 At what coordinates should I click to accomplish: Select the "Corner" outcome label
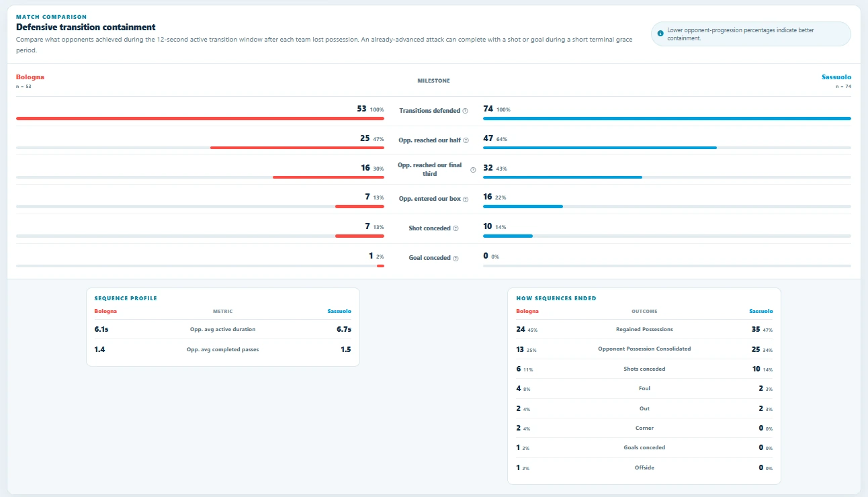[644, 428]
